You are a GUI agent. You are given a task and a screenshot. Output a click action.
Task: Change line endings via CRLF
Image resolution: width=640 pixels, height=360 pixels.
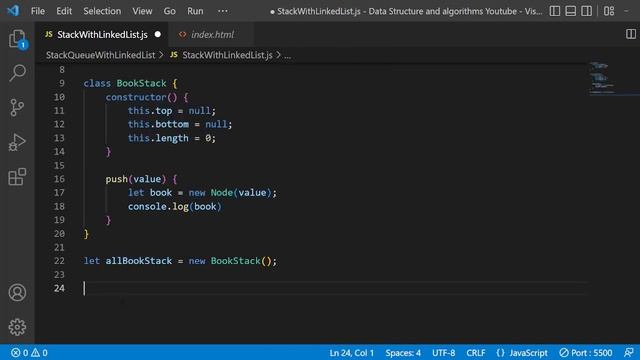click(476, 353)
